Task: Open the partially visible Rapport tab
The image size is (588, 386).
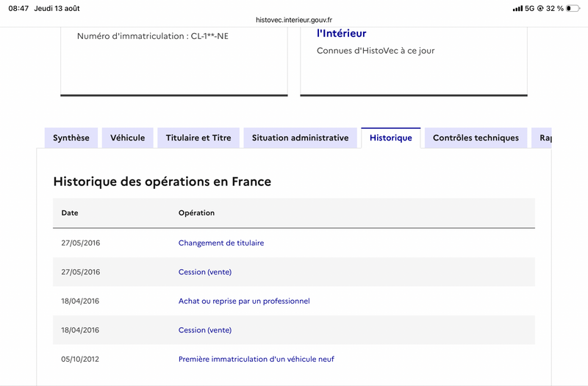Action: pos(542,137)
